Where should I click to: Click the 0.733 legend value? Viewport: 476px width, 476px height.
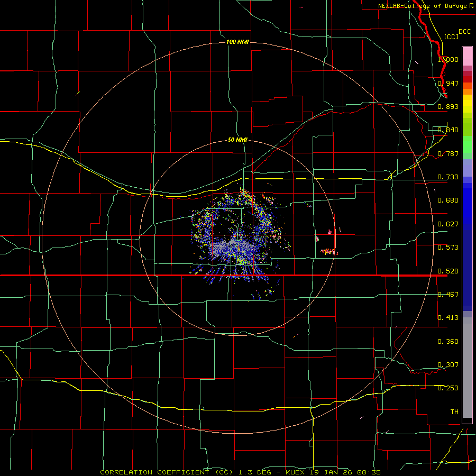pos(448,177)
